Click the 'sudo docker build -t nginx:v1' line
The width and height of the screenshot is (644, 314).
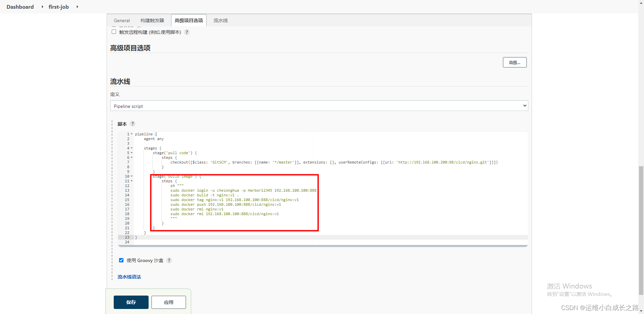coord(205,195)
